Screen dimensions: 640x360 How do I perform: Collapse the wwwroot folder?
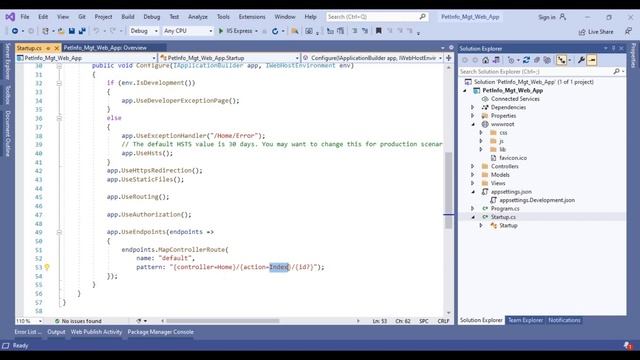pyautogui.click(x=473, y=124)
